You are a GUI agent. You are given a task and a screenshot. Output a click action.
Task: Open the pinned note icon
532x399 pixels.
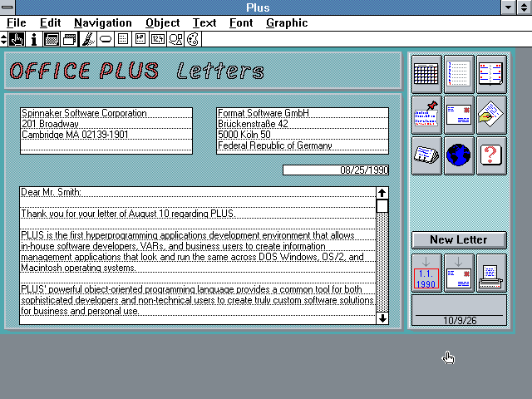tap(426, 115)
